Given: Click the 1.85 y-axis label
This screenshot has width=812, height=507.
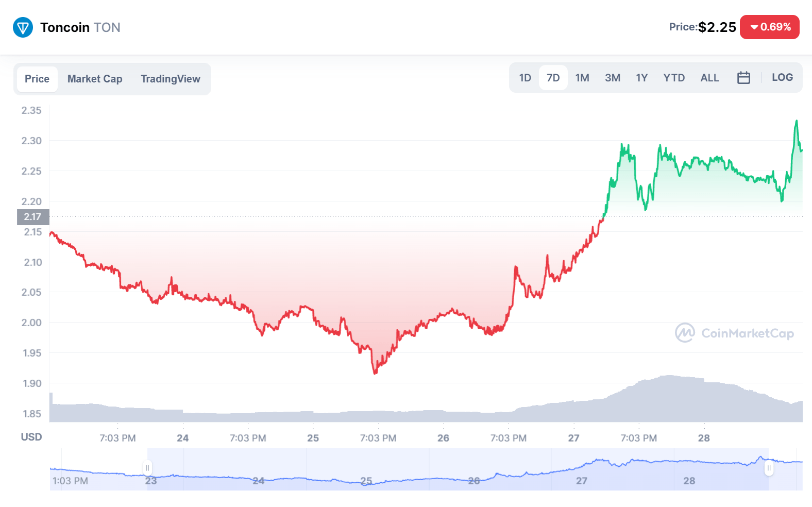Looking at the screenshot, I should coord(32,414).
